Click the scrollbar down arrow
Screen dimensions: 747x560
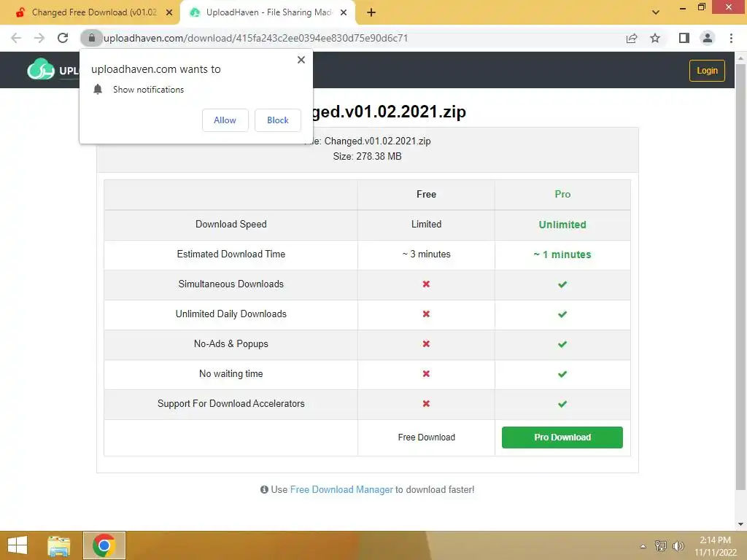[740, 524]
